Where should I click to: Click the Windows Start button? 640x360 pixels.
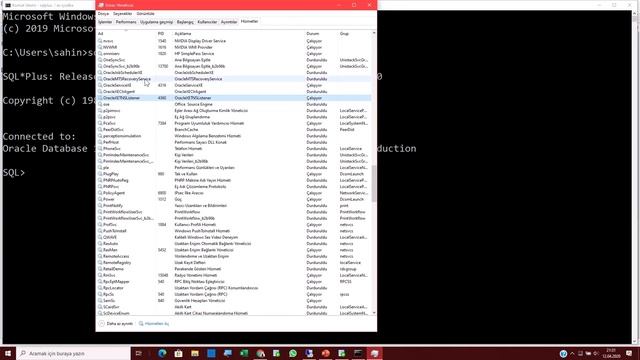click(8, 353)
